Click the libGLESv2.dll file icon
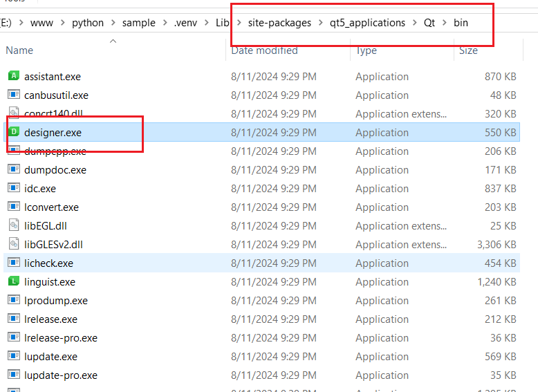538x392 pixels. tap(13, 244)
